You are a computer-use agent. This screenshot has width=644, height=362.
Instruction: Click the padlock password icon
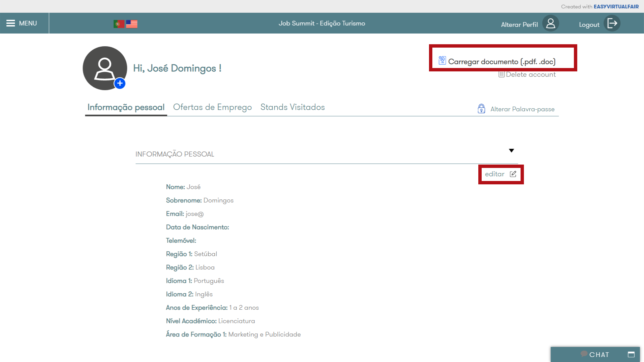(x=481, y=109)
